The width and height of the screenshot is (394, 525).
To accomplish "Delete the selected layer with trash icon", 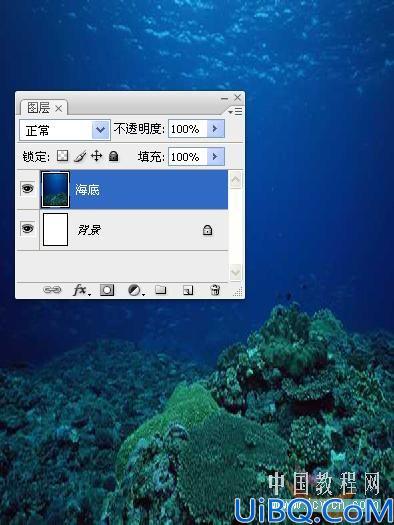I will tap(215, 290).
